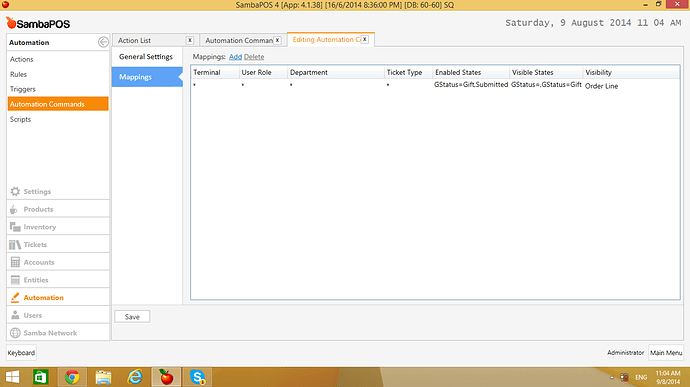This screenshot has height=387, width=690.
Task: Select the Order Line visibility cell
Action: click(601, 86)
